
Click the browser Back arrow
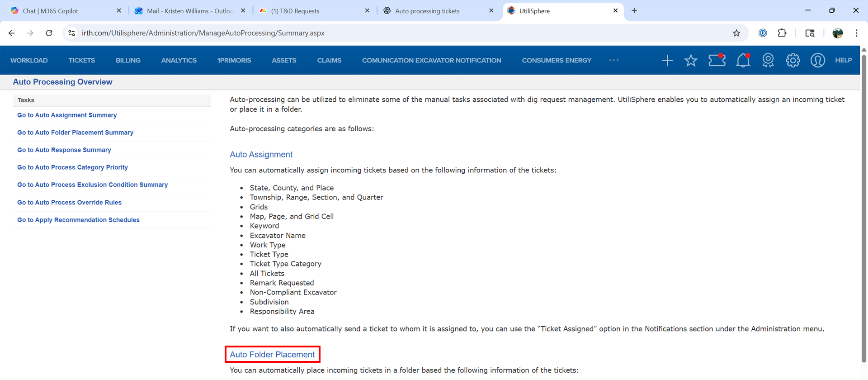(x=12, y=33)
